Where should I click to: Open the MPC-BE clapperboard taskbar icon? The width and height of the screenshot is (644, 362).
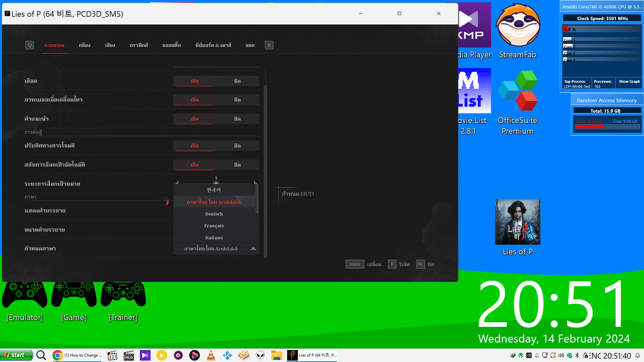click(x=129, y=355)
